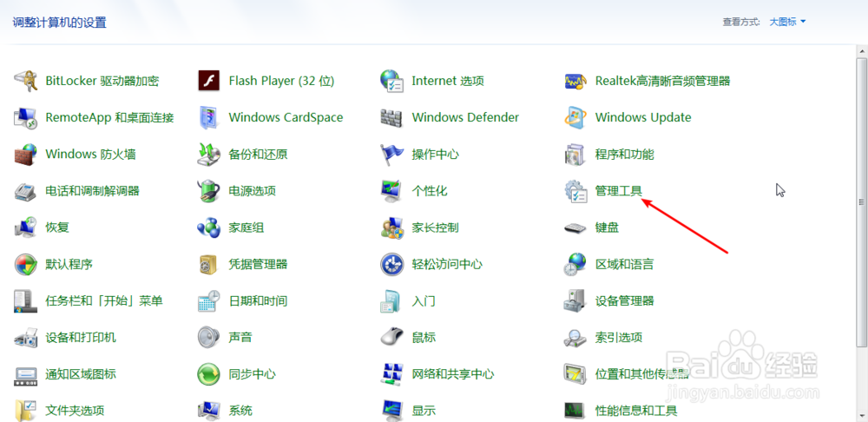Screen dimensions: 868x422
Task: Click the Windows Update text link
Action: (643, 117)
